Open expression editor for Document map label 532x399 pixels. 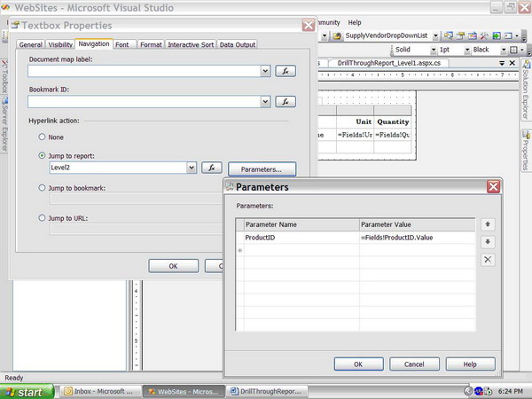pyautogui.click(x=286, y=71)
